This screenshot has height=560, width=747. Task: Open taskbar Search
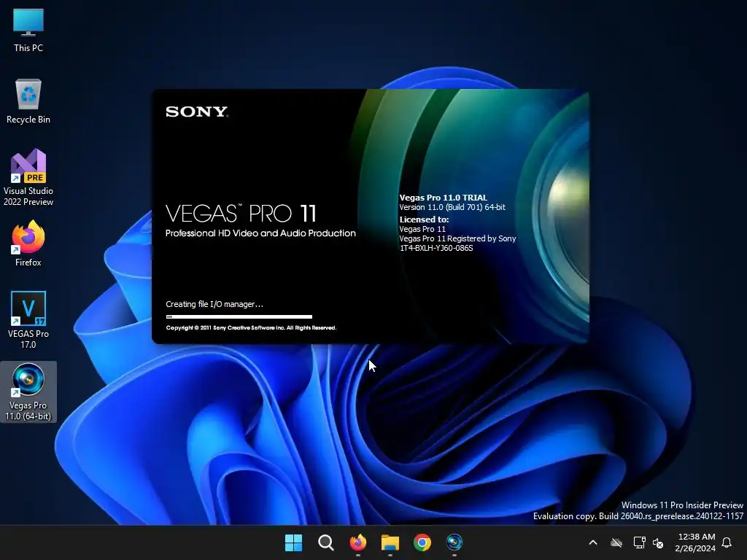[x=326, y=542]
